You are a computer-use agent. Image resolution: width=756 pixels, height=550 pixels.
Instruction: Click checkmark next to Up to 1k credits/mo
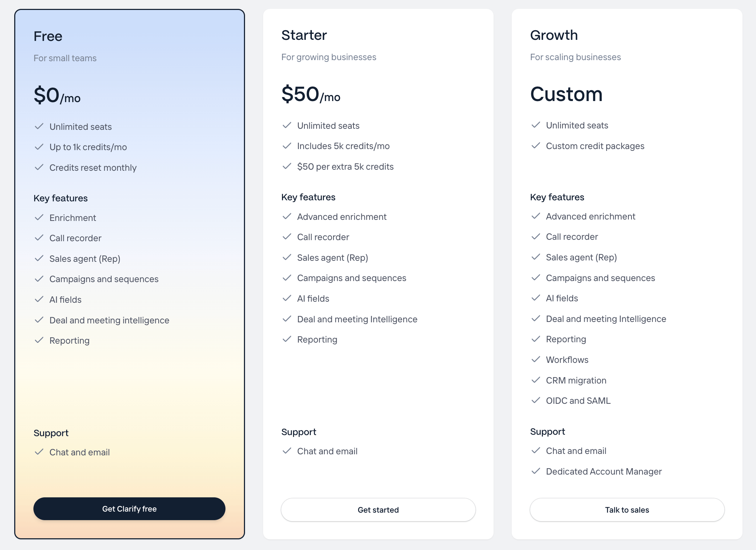point(39,147)
